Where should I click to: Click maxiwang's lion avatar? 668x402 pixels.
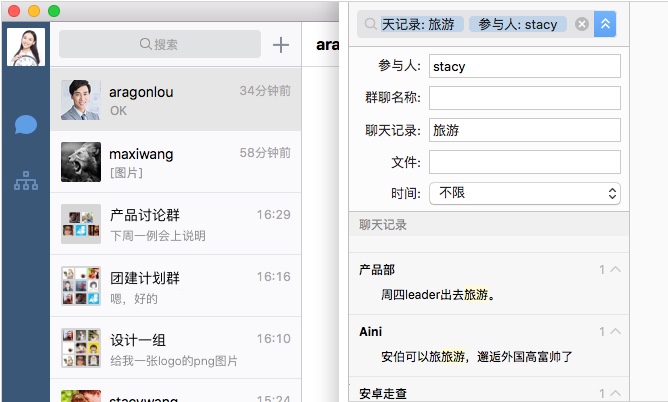(81, 162)
